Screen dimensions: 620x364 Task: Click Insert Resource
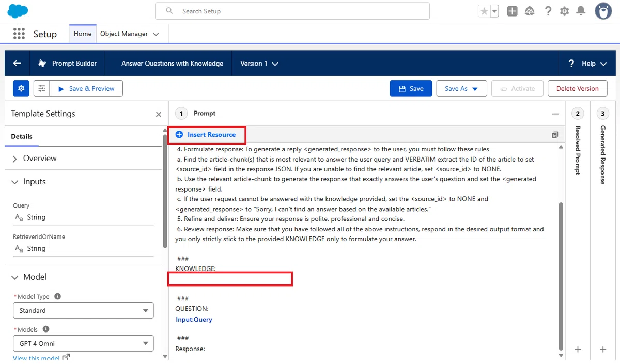pyautogui.click(x=206, y=135)
